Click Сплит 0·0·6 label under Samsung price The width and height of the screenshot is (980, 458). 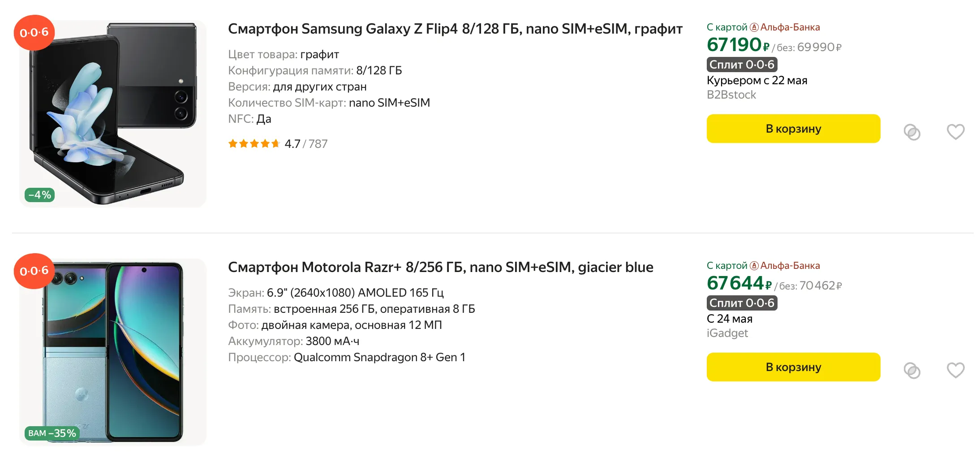[x=742, y=65]
